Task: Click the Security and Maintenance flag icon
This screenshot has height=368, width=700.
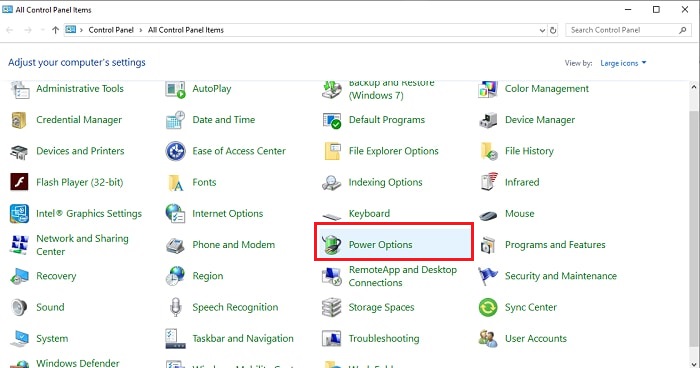Action: tap(488, 276)
